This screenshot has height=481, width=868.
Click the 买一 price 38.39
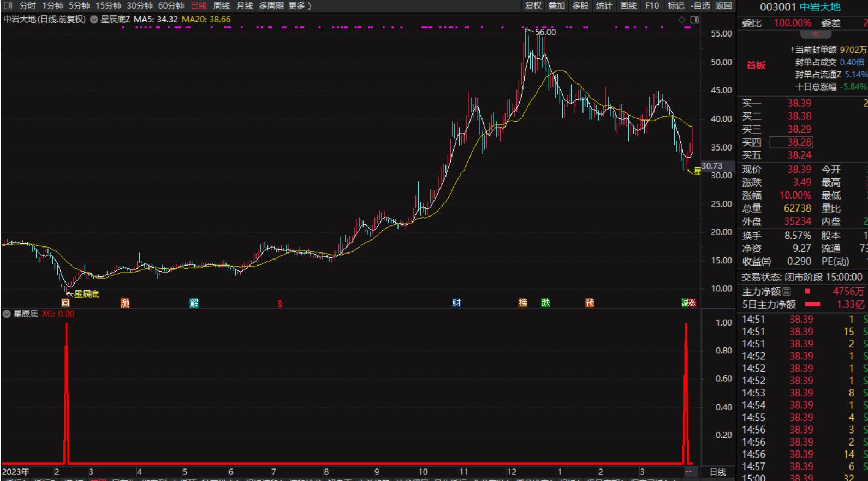[x=799, y=103]
